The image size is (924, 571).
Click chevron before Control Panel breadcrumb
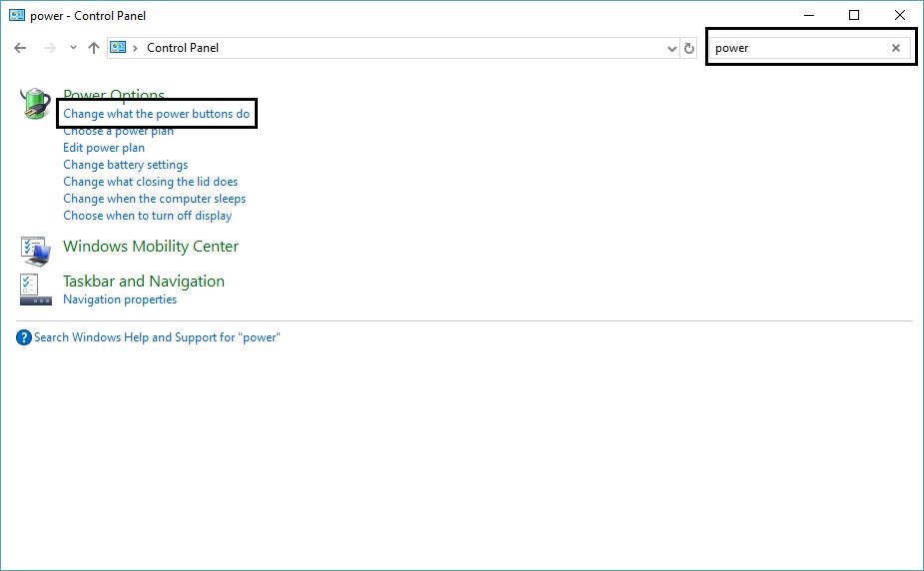pos(135,48)
